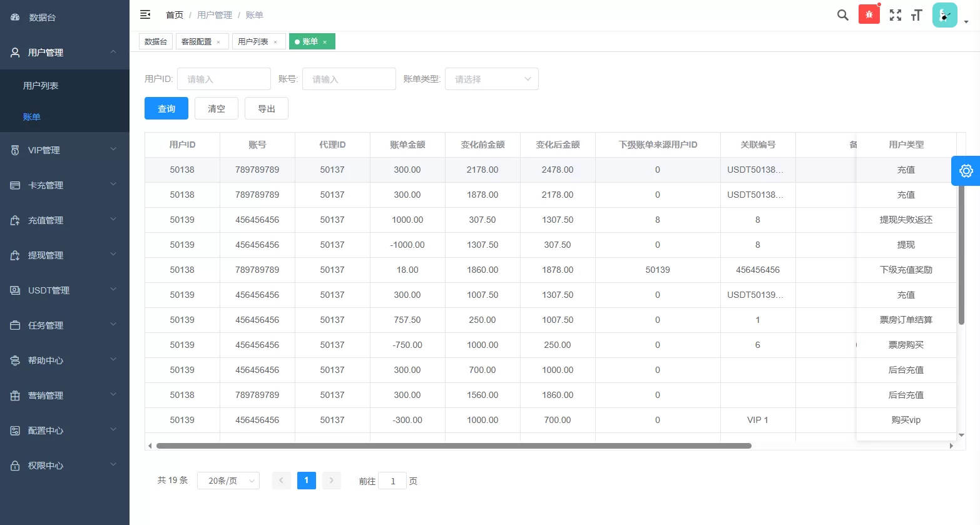Click the 用户ID input field
Viewport: 980px width, 525px height.
click(x=223, y=78)
